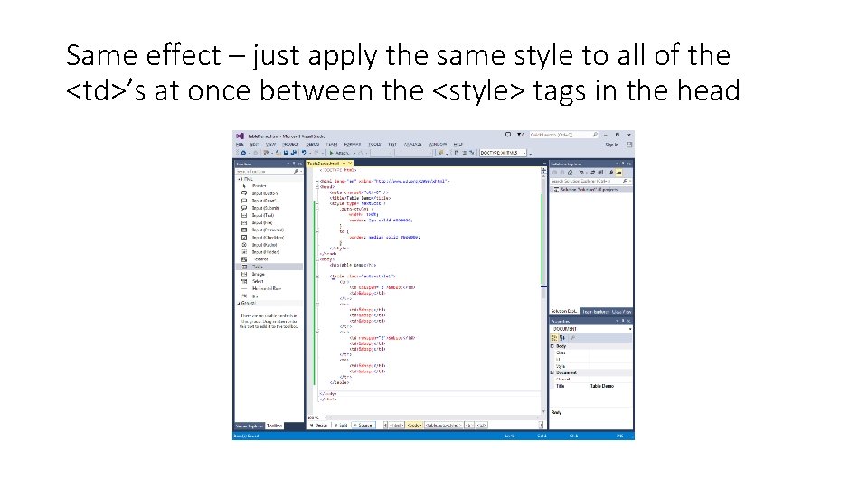
Task: Open the DOCUMENT dropdown in Properties
Action: pyautogui.click(x=591, y=329)
